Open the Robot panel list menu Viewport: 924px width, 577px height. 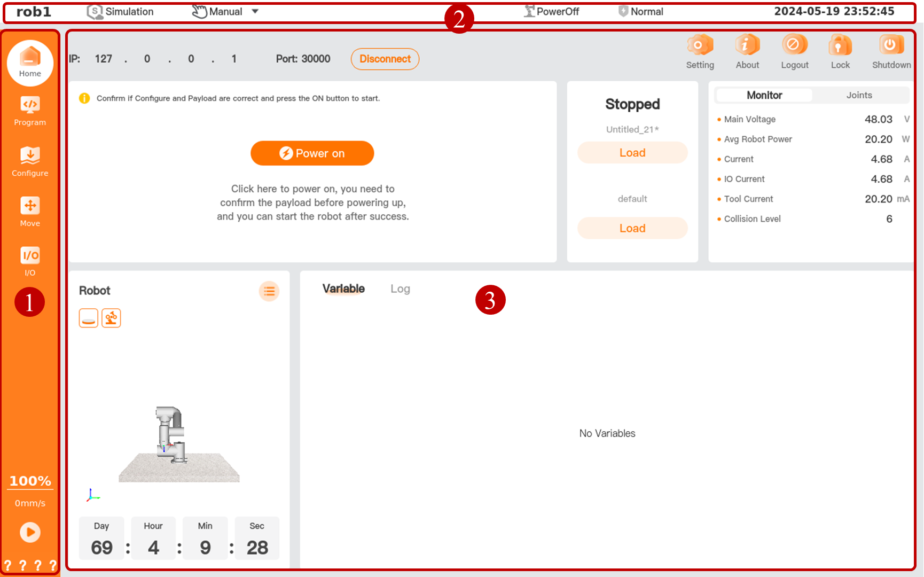(269, 291)
